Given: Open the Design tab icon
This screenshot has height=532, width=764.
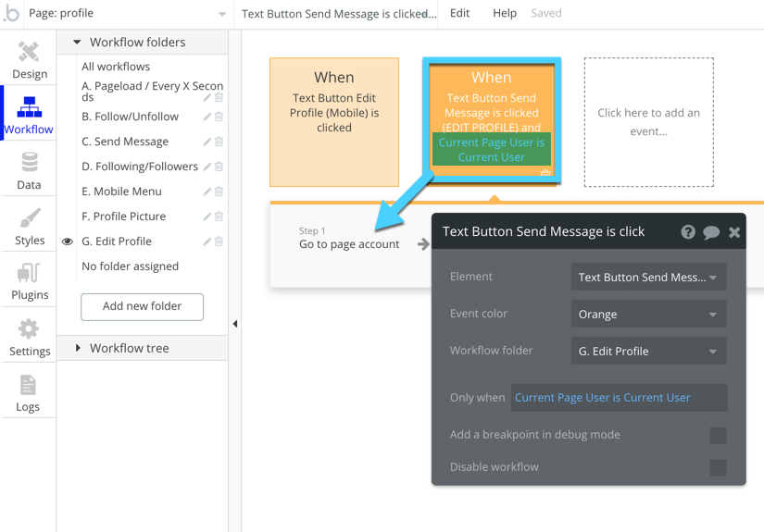Looking at the screenshot, I should tap(29, 60).
